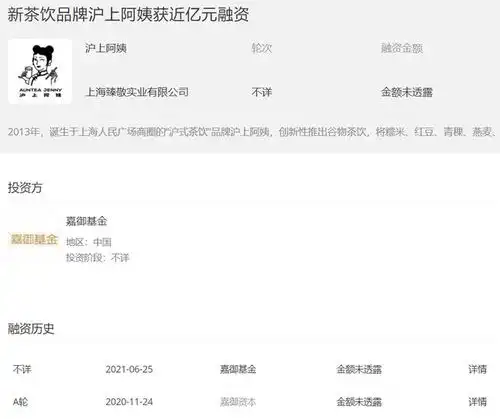Image resolution: width=500 pixels, height=419 pixels.
Task: Click the 投资方 section heading
Action: point(25,188)
